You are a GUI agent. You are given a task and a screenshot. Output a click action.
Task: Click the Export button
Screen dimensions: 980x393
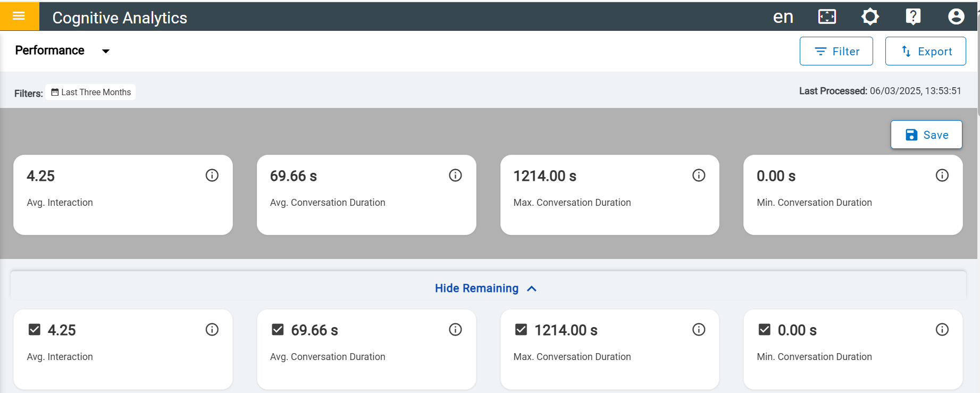pyautogui.click(x=926, y=51)
